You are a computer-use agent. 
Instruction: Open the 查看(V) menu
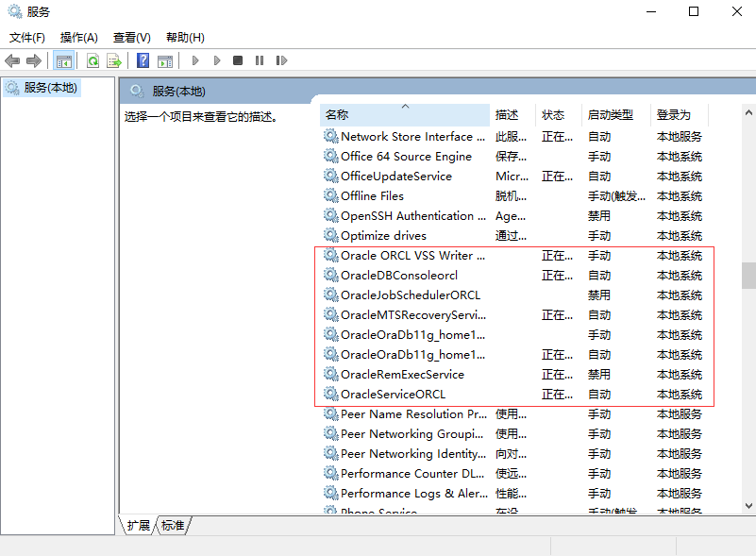pos(131,38)
